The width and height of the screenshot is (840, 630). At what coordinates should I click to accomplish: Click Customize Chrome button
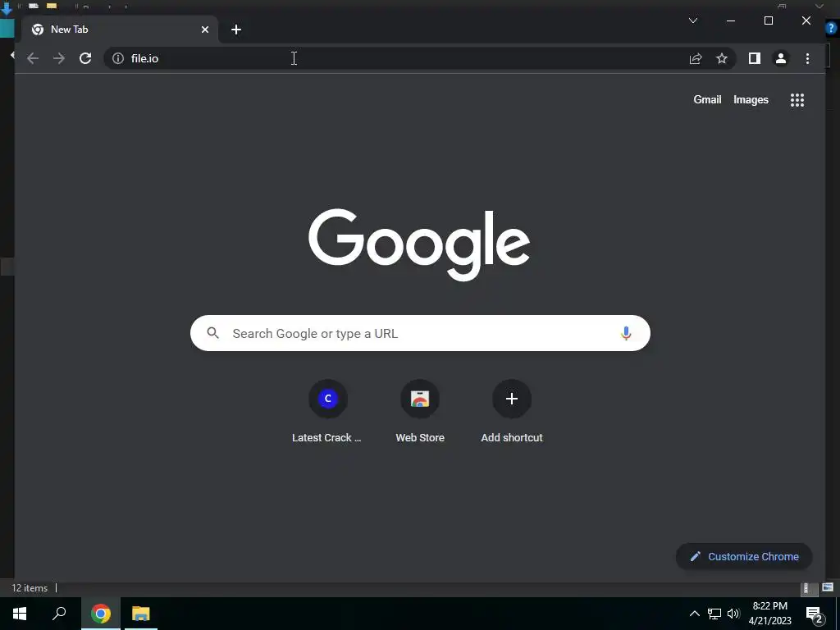pos(744,557)
